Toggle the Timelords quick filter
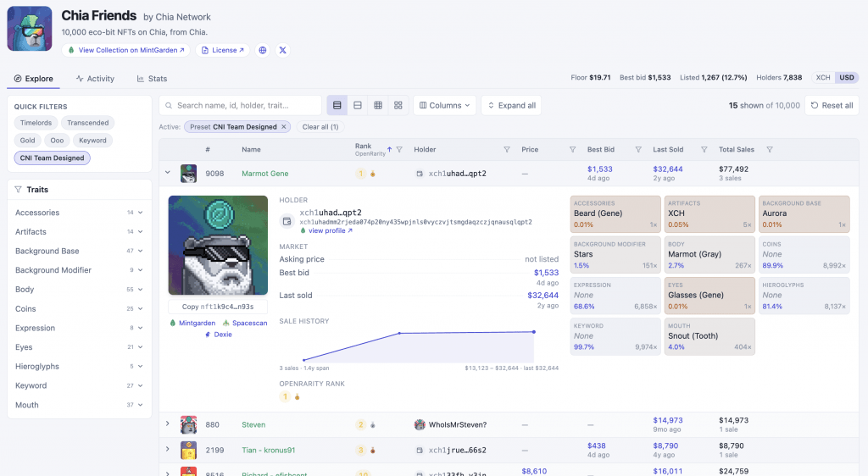Image resolution: width=868 pixels, height=476 pixels. [36, 123]
